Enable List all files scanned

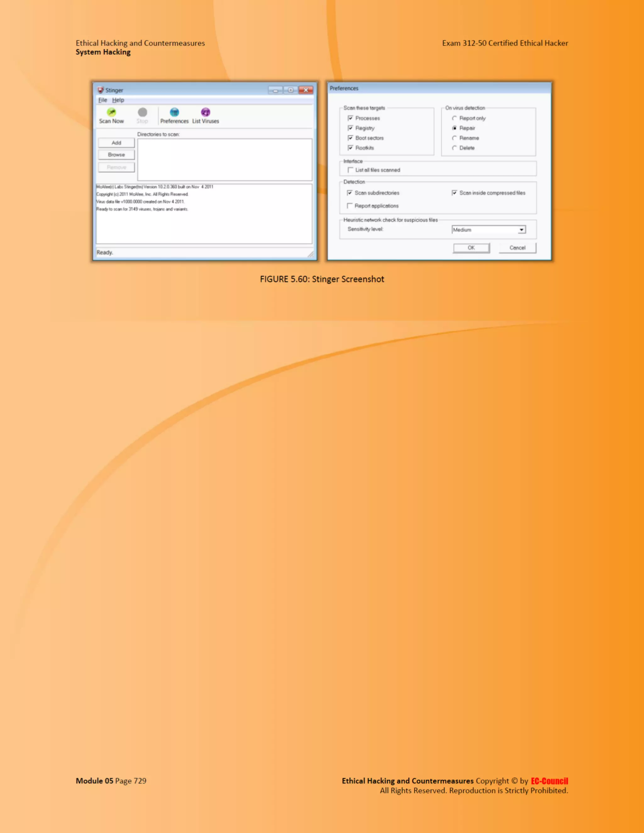(x=350, y=170)
